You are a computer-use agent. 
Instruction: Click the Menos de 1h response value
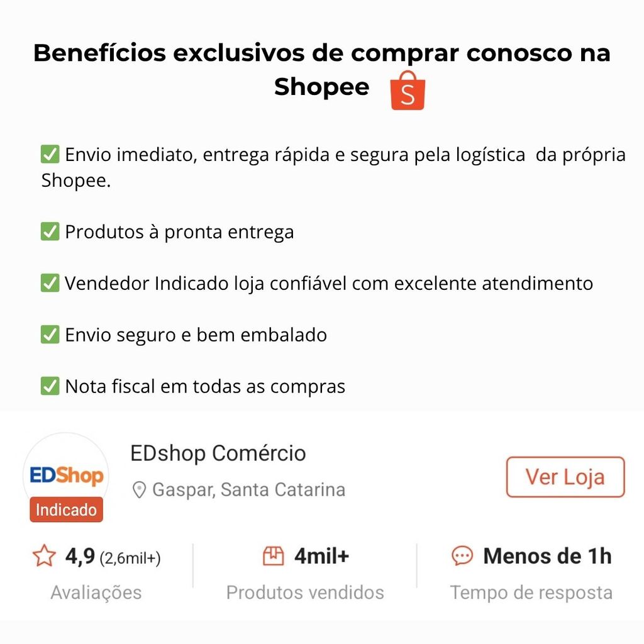coord(547,556)
